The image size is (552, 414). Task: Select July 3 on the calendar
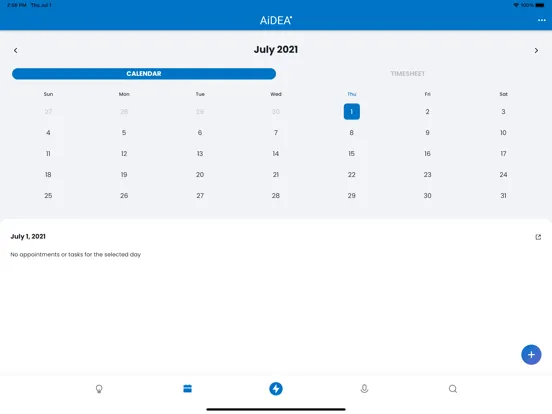click(x=503, y=112)
